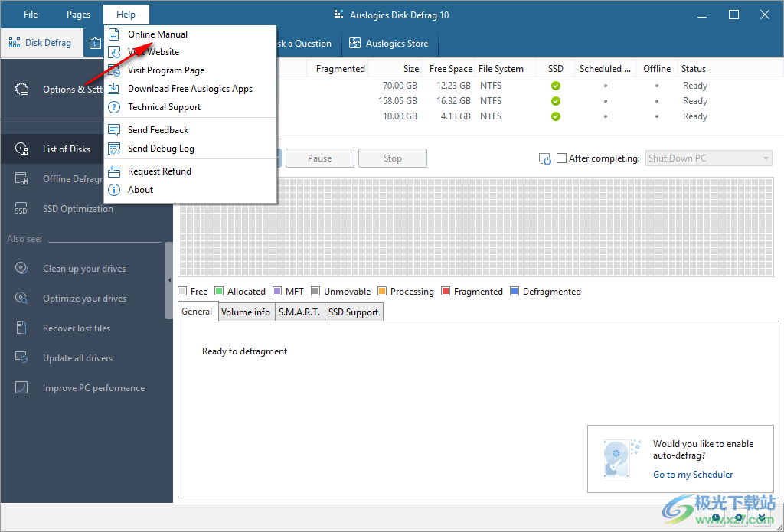The width and height of the screenshot is (784, 532).
Task: Open the Pages menu
Action: pos(79,15)
